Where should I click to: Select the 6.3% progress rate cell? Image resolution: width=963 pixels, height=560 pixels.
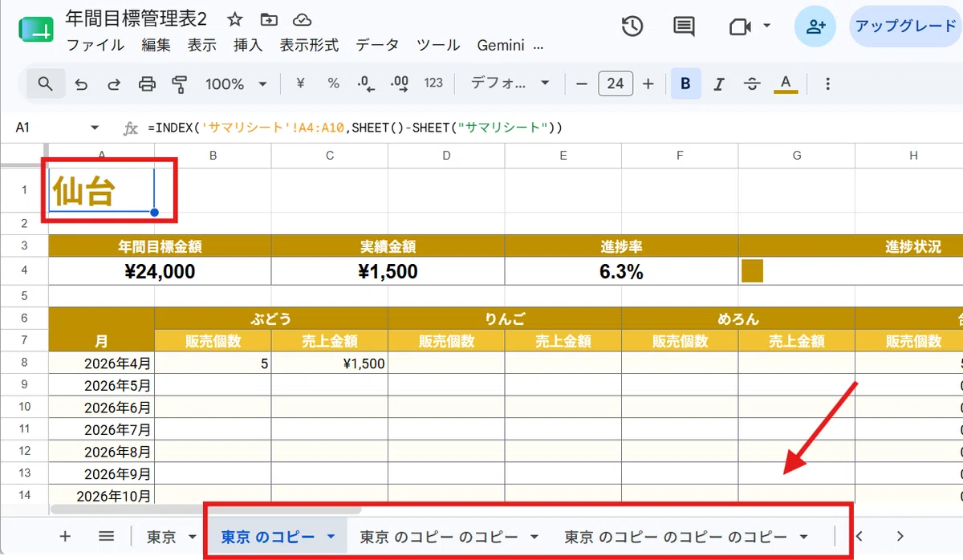tap(621, 271)
